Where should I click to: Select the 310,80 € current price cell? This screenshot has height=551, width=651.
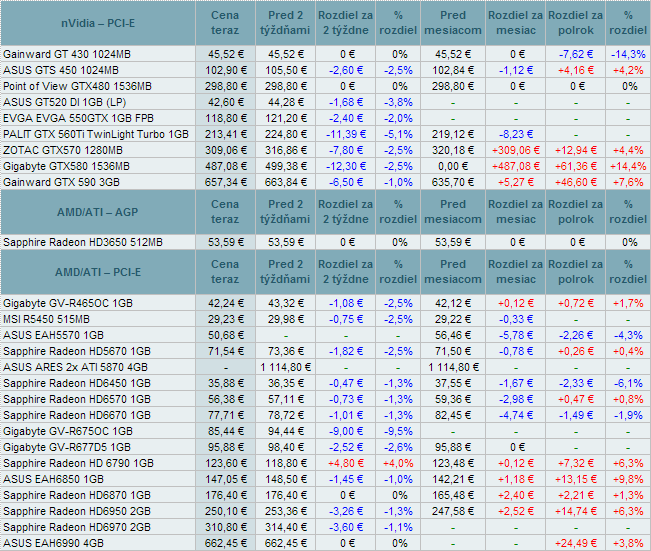225,527
